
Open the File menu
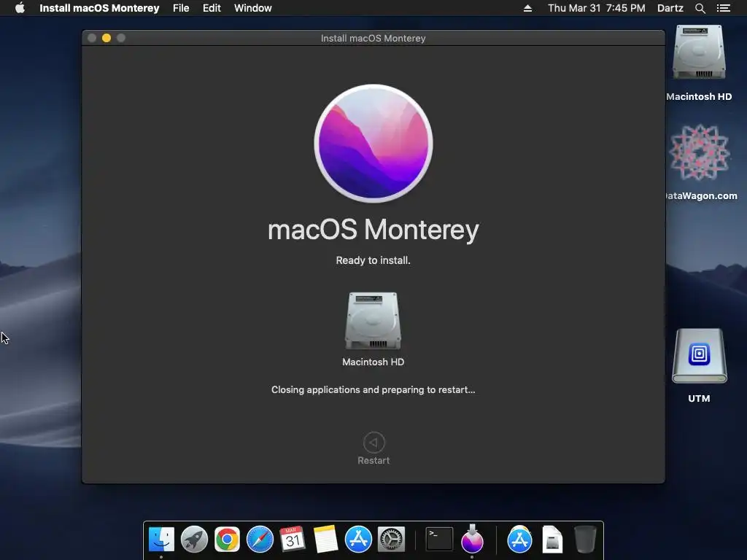(x=181, y=8)
